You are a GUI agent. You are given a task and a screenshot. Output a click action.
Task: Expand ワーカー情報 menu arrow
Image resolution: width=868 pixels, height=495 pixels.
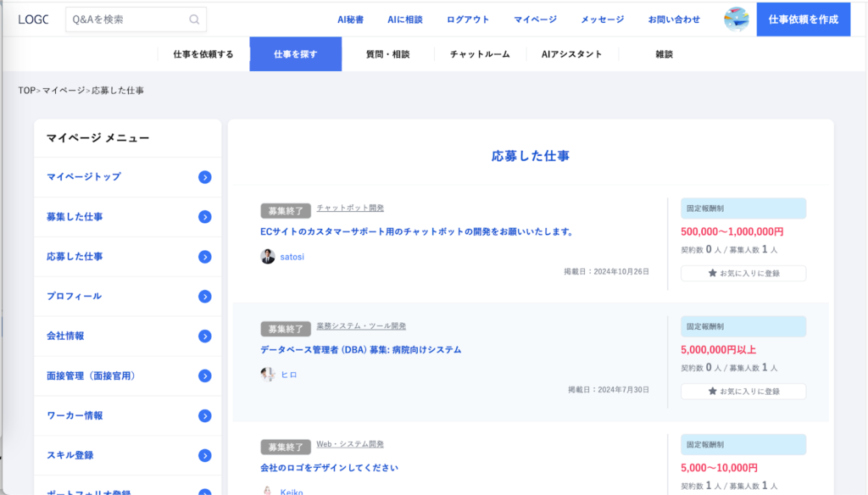pyautogui.click(x=204, y=416)
